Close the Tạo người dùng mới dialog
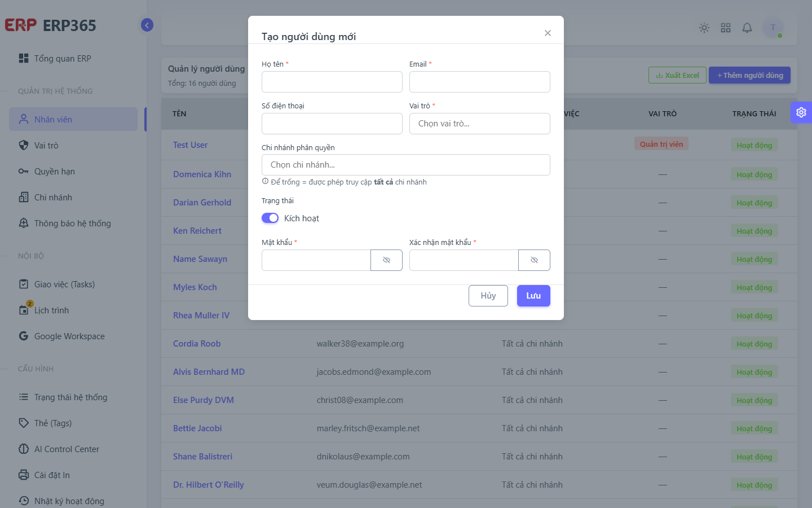This screenshot has height=508, width=812. click(548, 33)
